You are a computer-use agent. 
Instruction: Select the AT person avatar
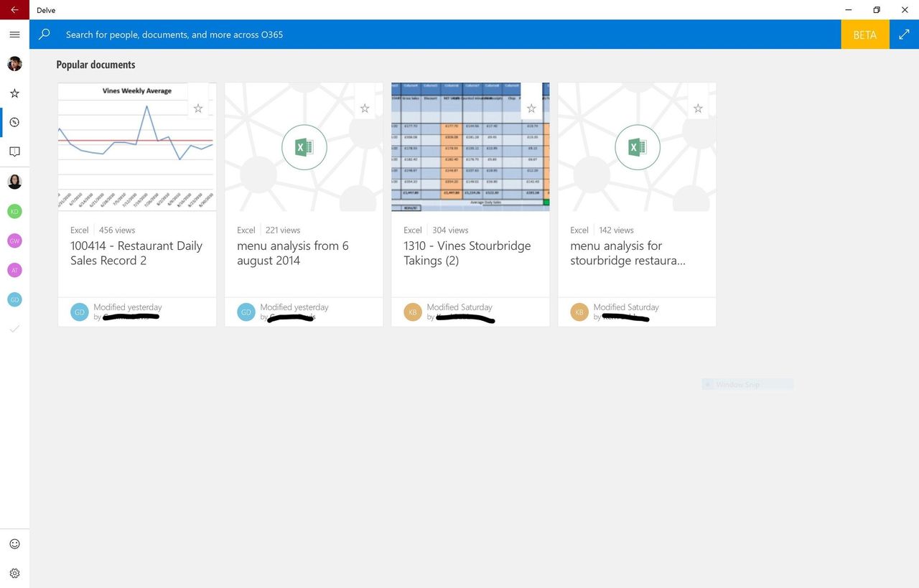tap(14, 270)
